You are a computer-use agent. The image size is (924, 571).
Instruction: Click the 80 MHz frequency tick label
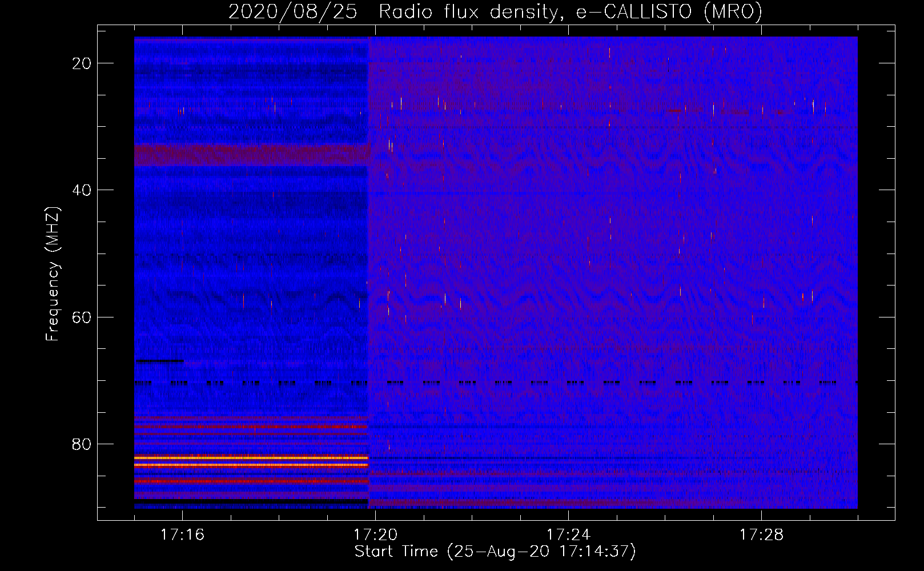coord(82,444)
